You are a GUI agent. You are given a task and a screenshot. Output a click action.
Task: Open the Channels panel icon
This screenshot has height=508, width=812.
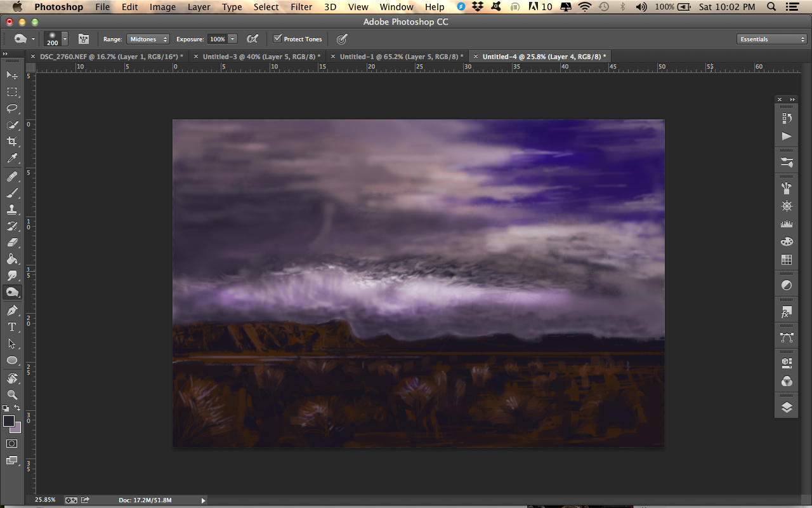787,382
